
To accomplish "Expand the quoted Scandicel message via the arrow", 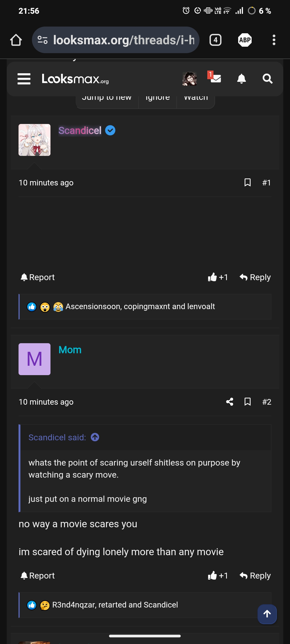I will click(x=95, y=437).
